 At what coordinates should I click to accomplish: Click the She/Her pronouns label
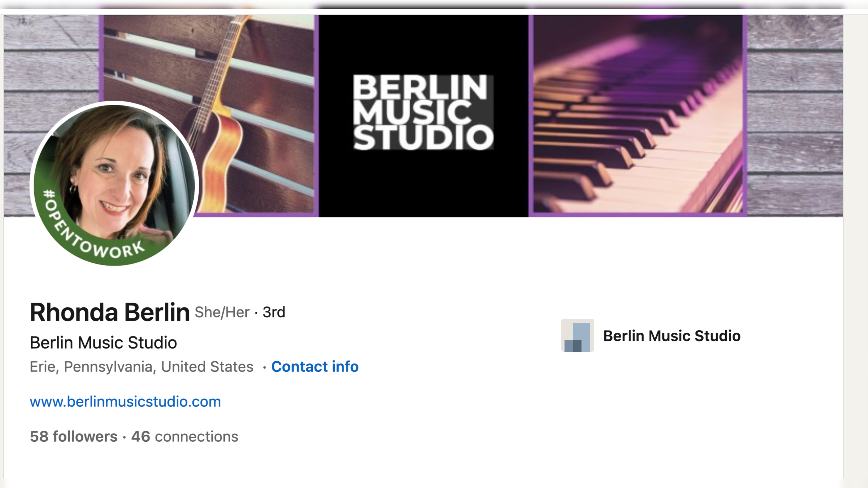222,312
